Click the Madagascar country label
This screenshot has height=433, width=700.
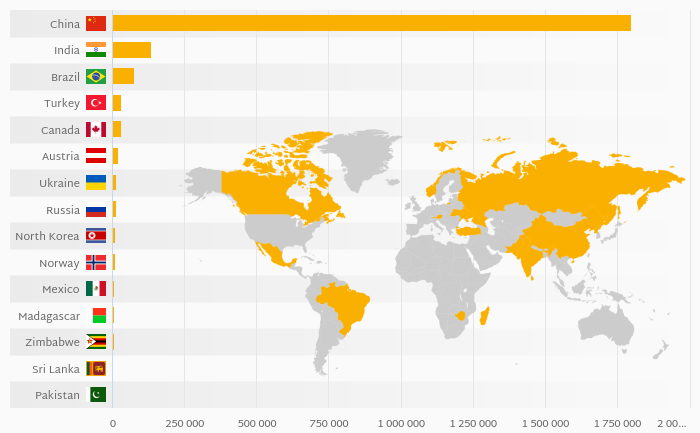coord(49,316)
